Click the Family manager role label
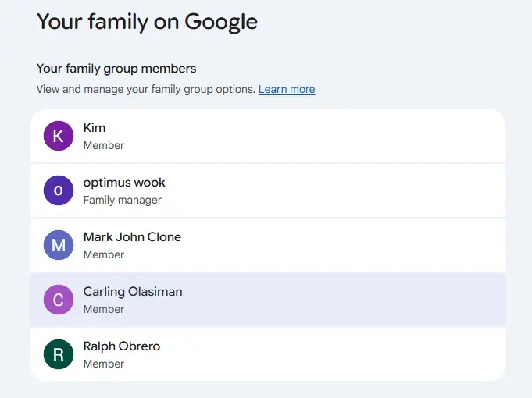532x398 pixels. pyautogui.click(x=123, y=200)
